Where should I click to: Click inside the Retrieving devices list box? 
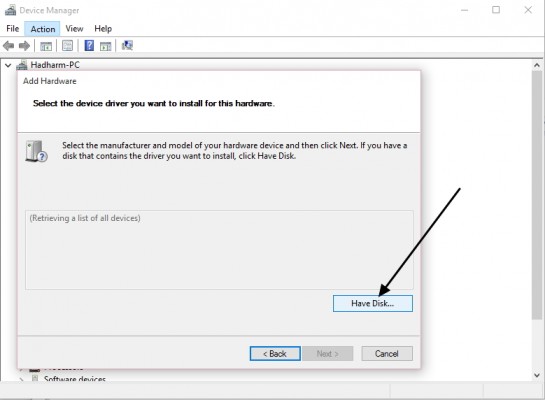click(x=219, y=250)
